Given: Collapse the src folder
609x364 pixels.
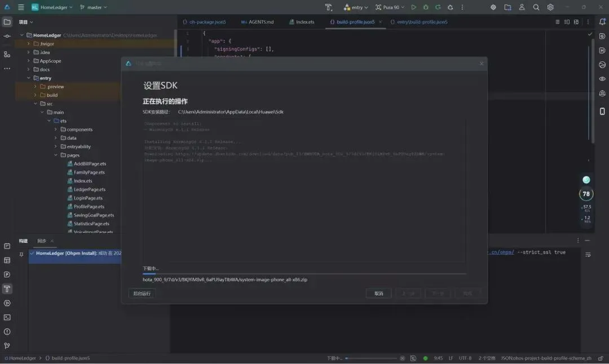Looking at the screenshot, I should (x=36, y=104).
